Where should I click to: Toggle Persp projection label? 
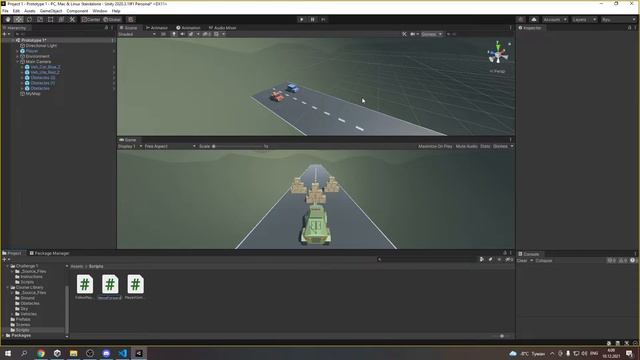tap(498, 71)
